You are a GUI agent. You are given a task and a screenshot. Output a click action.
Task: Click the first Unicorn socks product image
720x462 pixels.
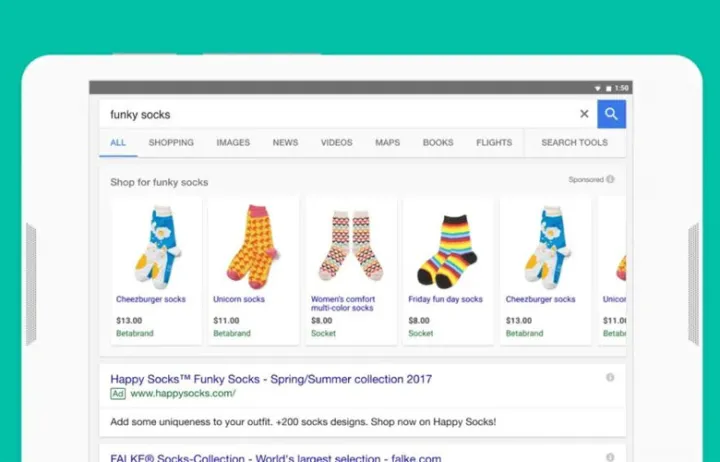pos(253,247)
